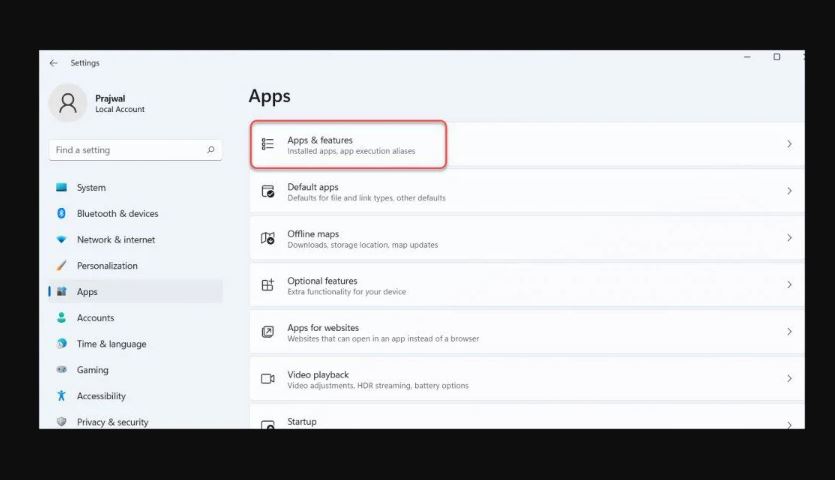This screenshot has width=835, height=480.
Task: Maximize the Settings window
Action: point(776,56)
